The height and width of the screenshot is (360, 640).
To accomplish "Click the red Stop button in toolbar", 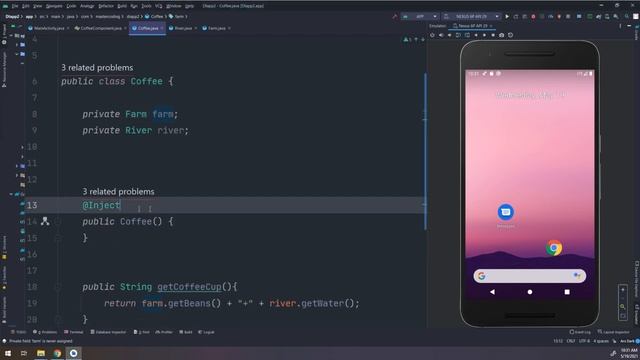I will click(533, 16).
